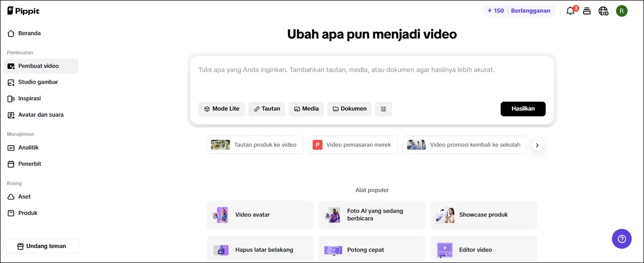Click Tautan link button
This screenshot has height=263, width=644.
tap(267, 109)
